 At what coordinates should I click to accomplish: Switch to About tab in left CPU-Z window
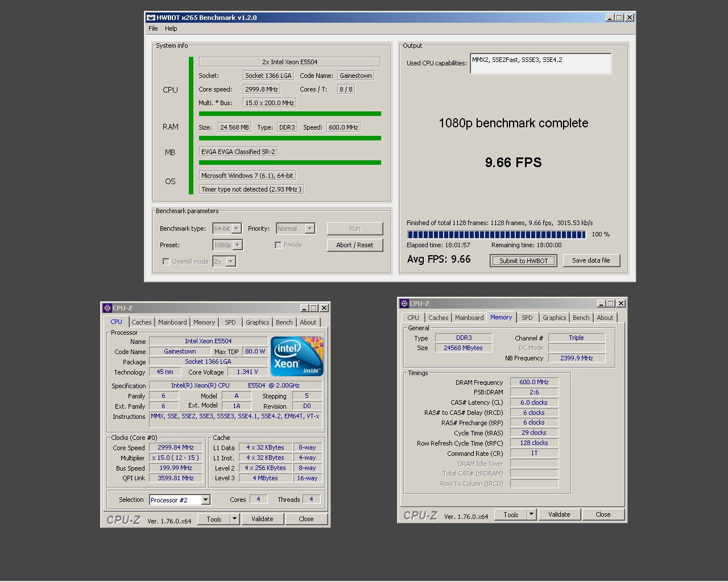coord(308,322)
